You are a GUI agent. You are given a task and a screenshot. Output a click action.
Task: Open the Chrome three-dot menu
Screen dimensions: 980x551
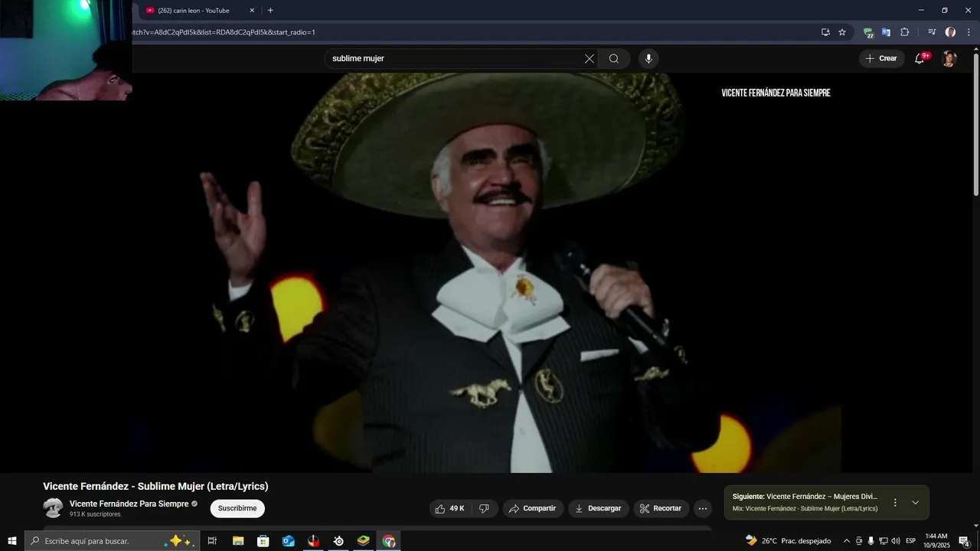(969, 32)
